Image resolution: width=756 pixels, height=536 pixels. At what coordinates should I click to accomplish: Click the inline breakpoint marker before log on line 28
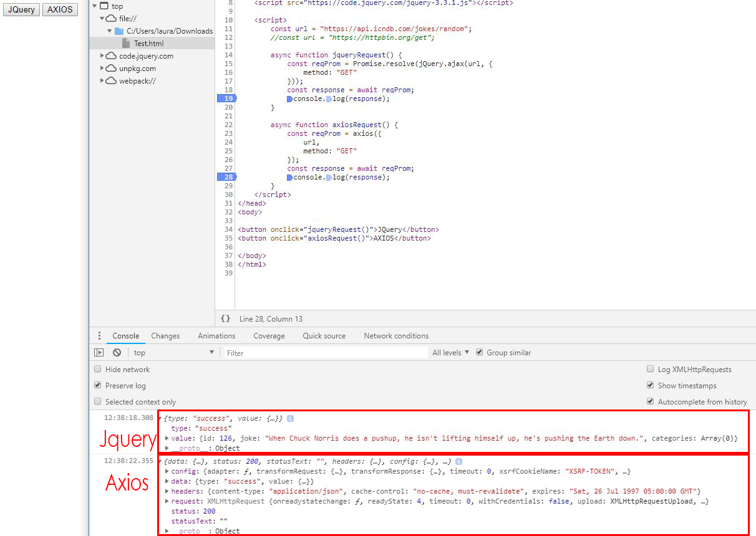coord(329,177)
